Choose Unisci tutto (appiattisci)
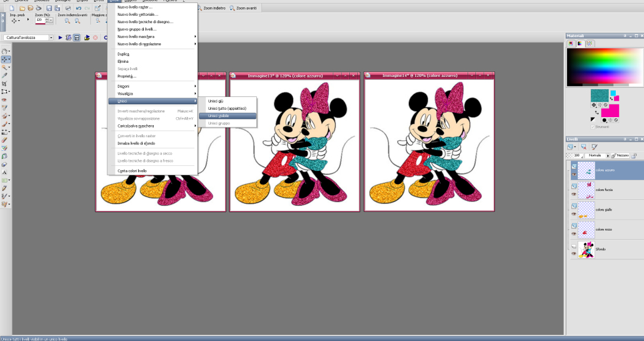Viewport: 644px width, 341px height. [228, 109]
